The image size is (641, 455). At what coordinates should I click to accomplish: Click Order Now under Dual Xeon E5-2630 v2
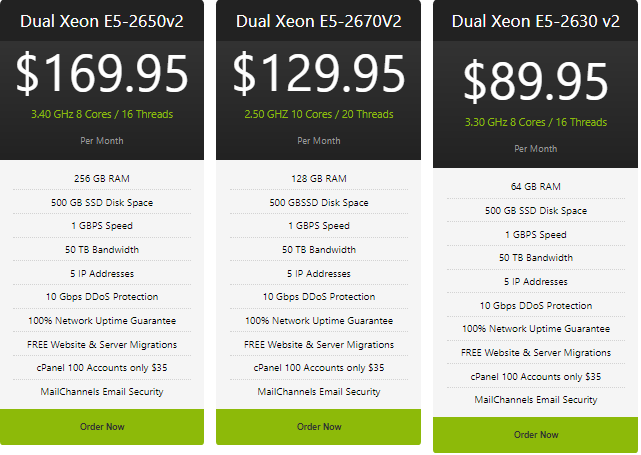pos(536,435)
